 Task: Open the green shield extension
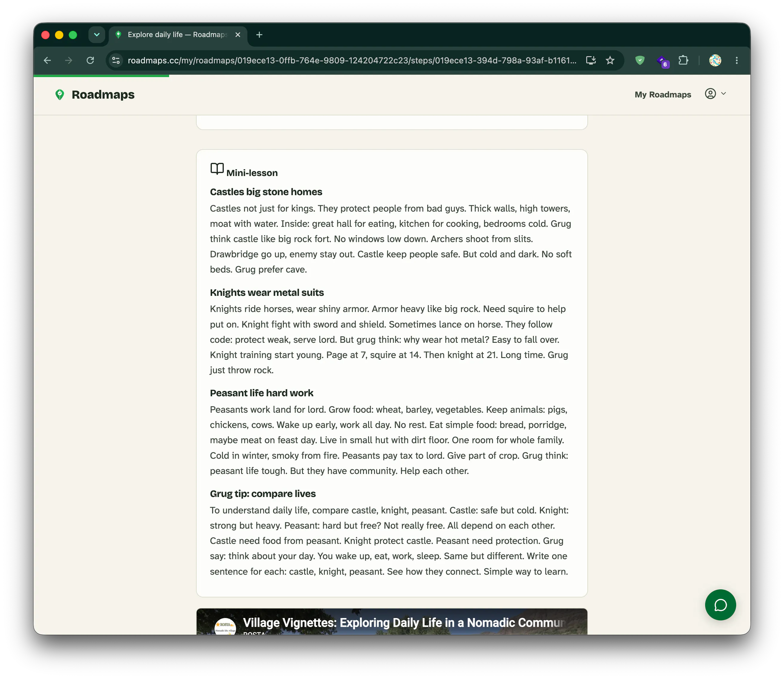[x=640, y=61]
